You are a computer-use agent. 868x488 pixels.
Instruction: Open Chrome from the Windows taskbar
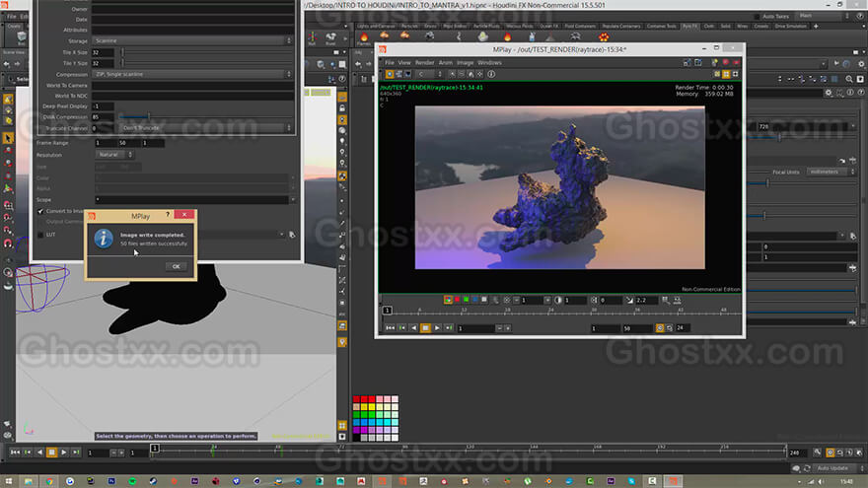[50, 481]
